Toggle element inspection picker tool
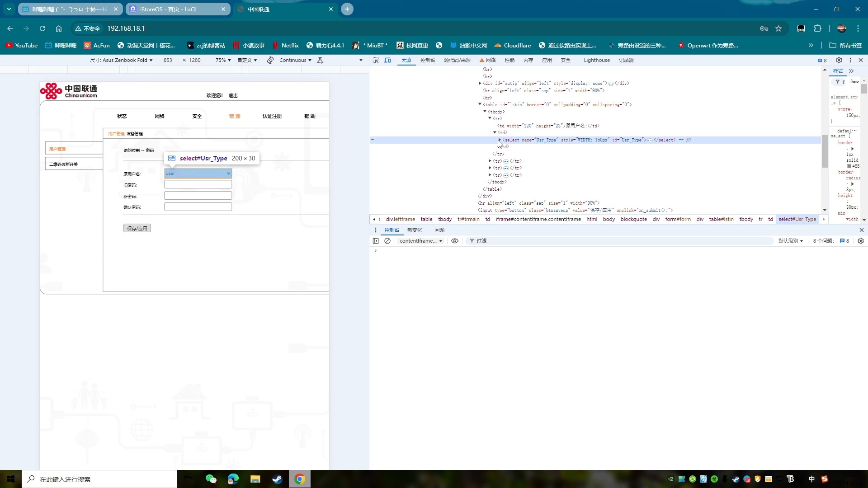Image resolution: width=868 pixels, height=488 pixels. click(377, 60)
